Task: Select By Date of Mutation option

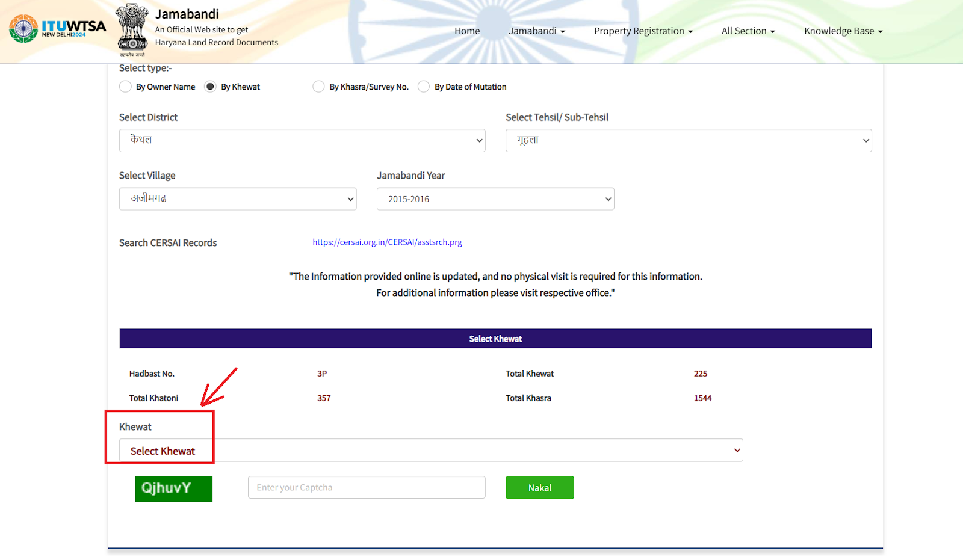Action: (x=424, y=87)
